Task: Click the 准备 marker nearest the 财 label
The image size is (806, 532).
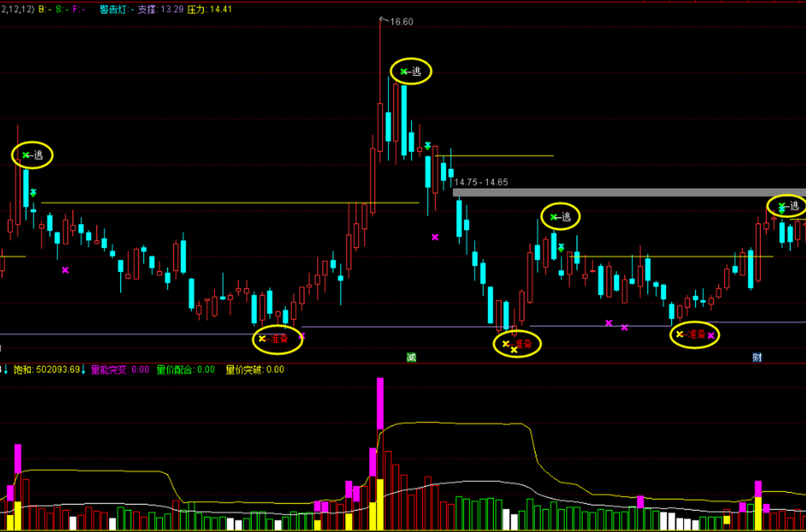Action: 694,335
